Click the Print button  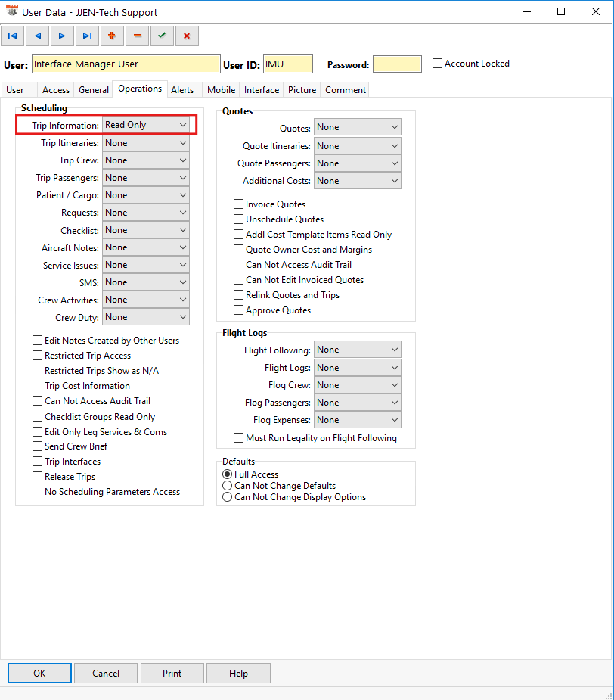pos(172,674)
